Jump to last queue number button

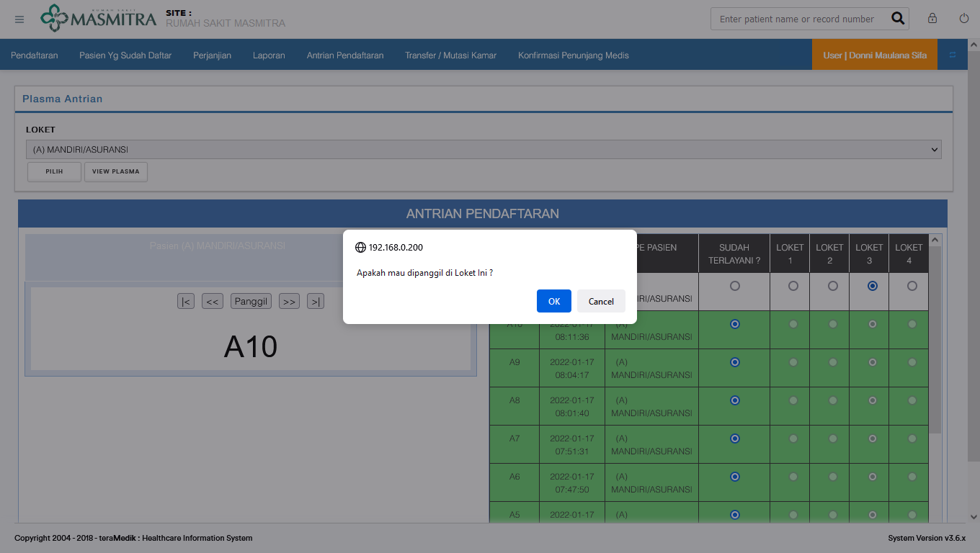[x=316, y=301]
